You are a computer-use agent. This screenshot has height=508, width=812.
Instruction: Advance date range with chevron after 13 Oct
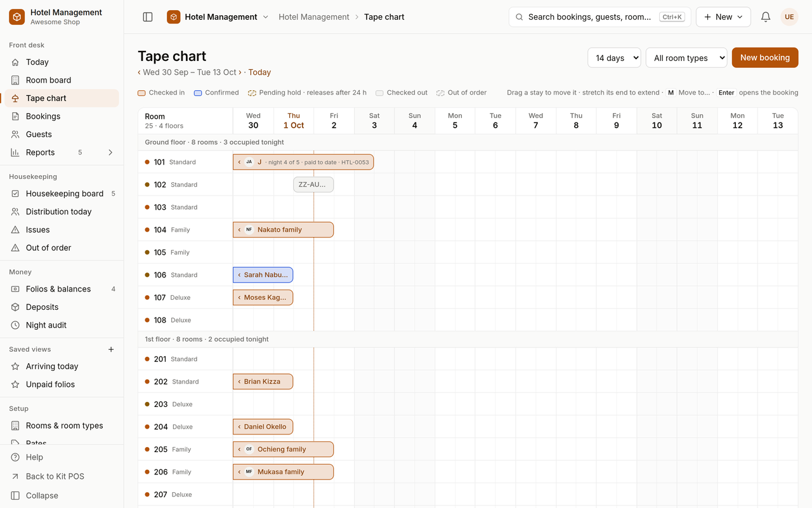240,72
